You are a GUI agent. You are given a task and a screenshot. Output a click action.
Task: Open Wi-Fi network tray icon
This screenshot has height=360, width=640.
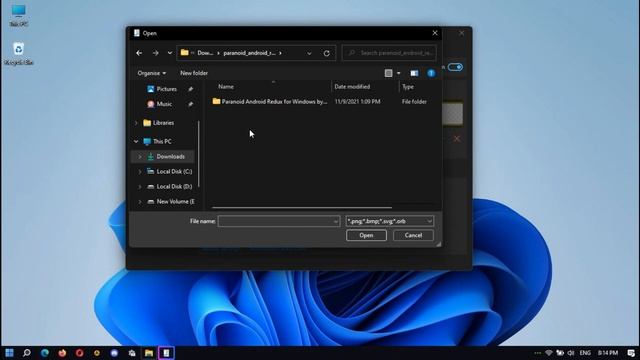click(549, 353)
